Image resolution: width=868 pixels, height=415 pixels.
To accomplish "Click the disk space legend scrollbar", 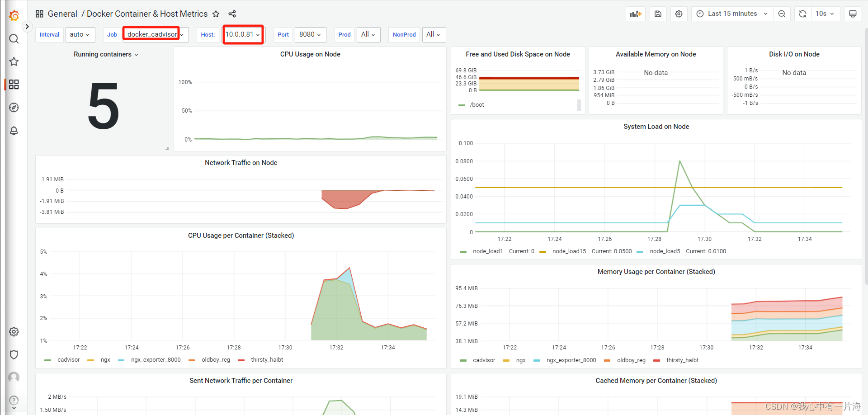I will tap(579, 105).
